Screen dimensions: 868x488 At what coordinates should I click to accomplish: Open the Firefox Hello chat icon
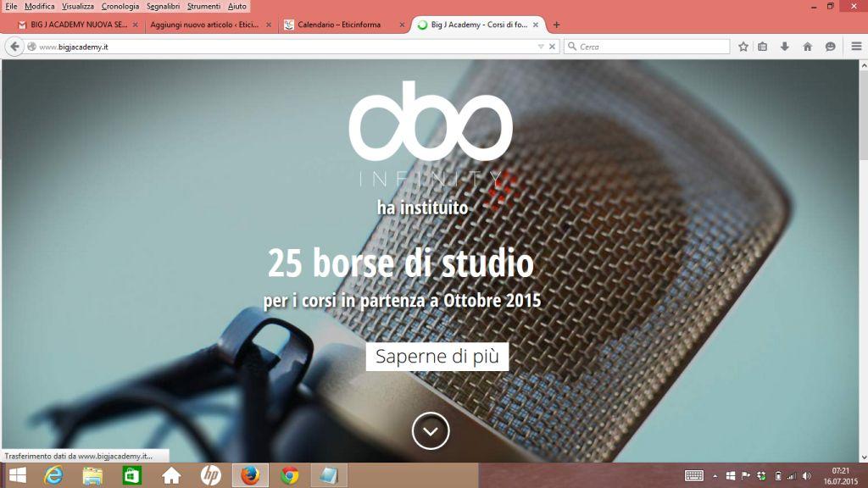pos(831,47)
